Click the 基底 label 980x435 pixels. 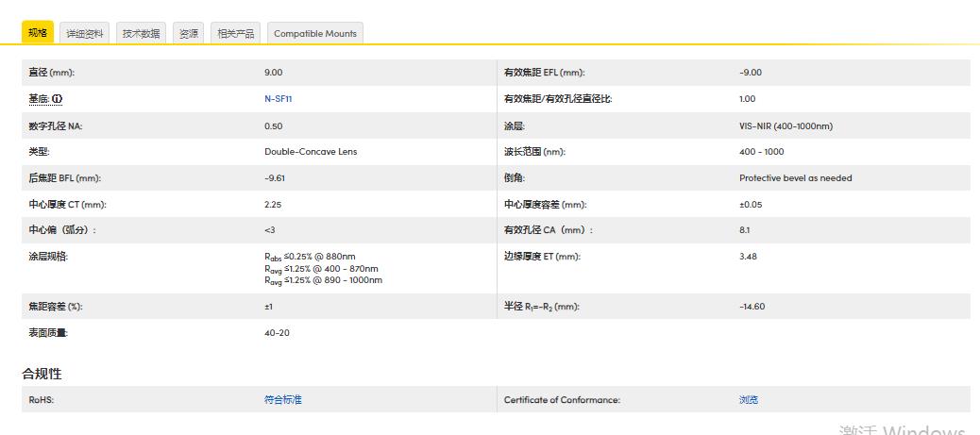click(x=40, y=99)
